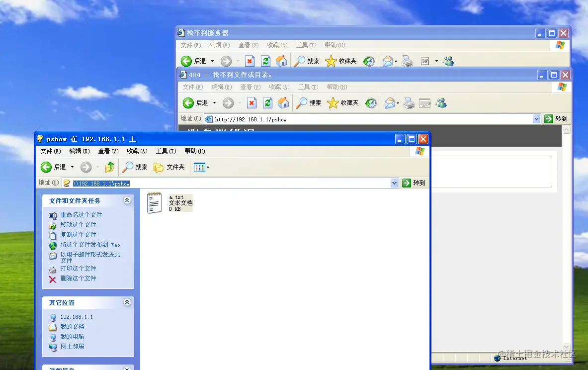Viewport: 588px width, 370px height.
Task: Click Rename this file link
Action: [x=81, y=215]
